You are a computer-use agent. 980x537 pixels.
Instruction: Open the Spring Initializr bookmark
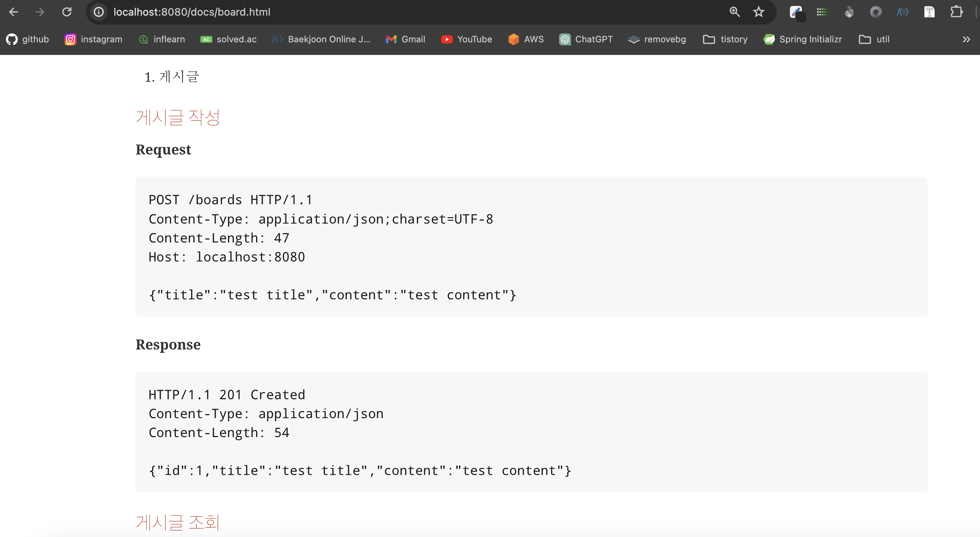(x=802, y=39)
